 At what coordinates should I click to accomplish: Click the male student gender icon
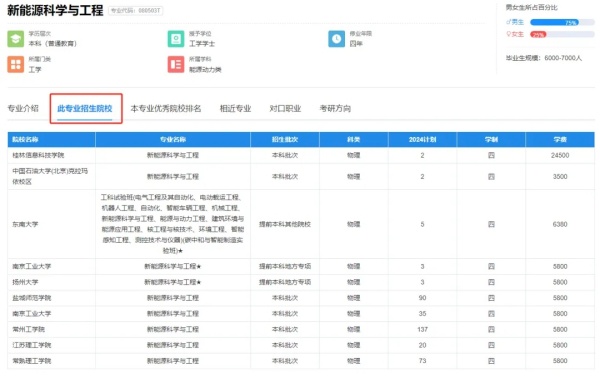509,23
